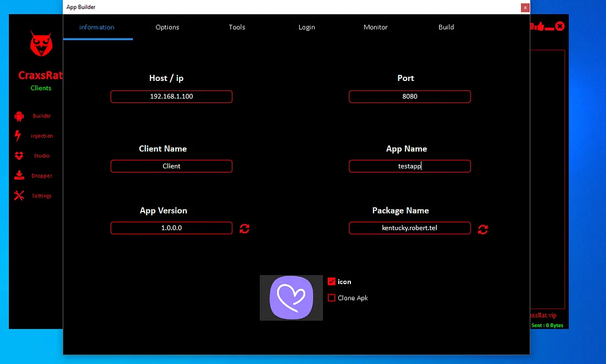606x364 pixels.
Task: Go to the Monitor tab
Action: coord(376,27)
